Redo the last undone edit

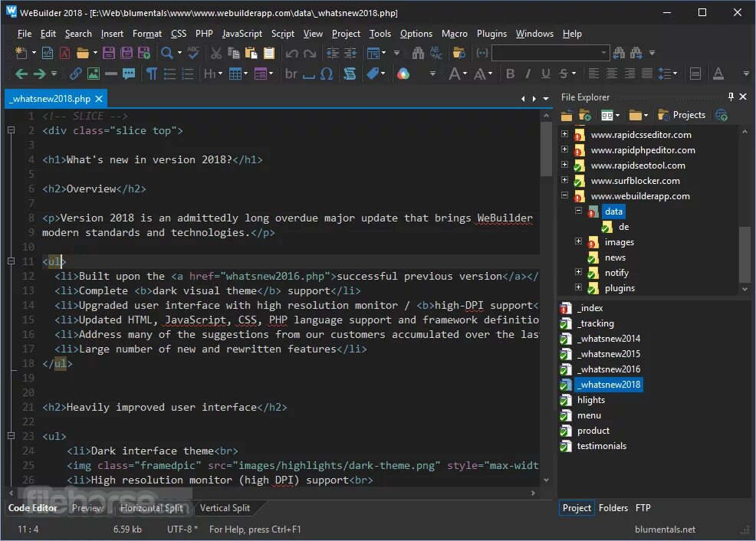310,53
